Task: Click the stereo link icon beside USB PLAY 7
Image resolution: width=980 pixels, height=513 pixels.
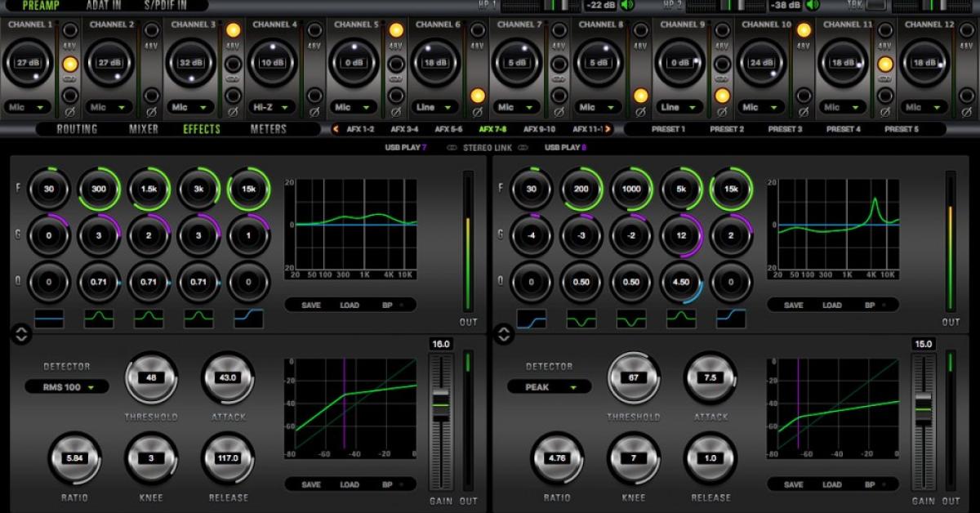Action: (x=451, y=148)
